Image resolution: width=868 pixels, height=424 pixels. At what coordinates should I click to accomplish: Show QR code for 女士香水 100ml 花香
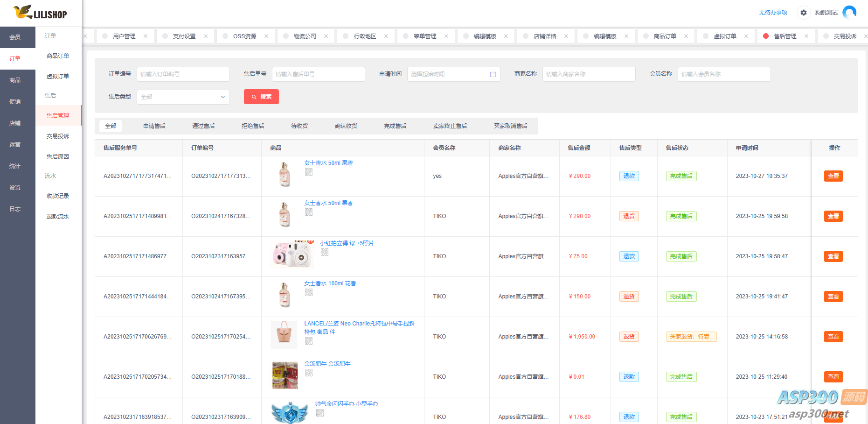309,292
